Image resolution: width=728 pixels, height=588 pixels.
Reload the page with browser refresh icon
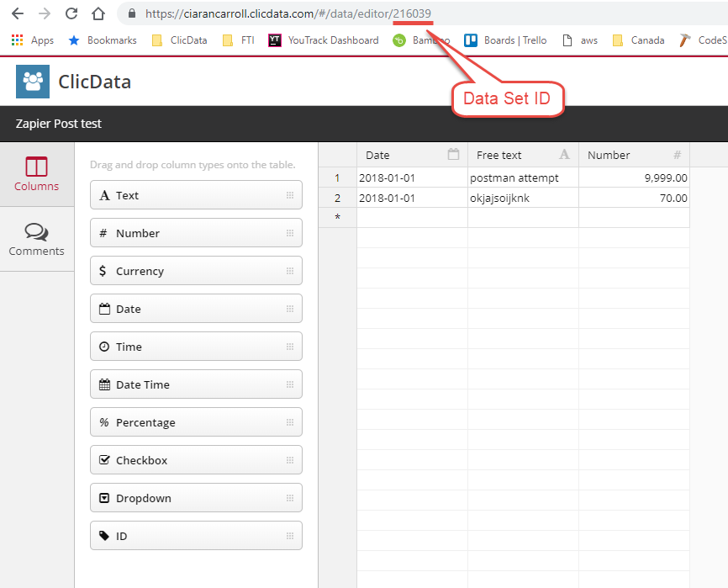click(x=71, y=13)
